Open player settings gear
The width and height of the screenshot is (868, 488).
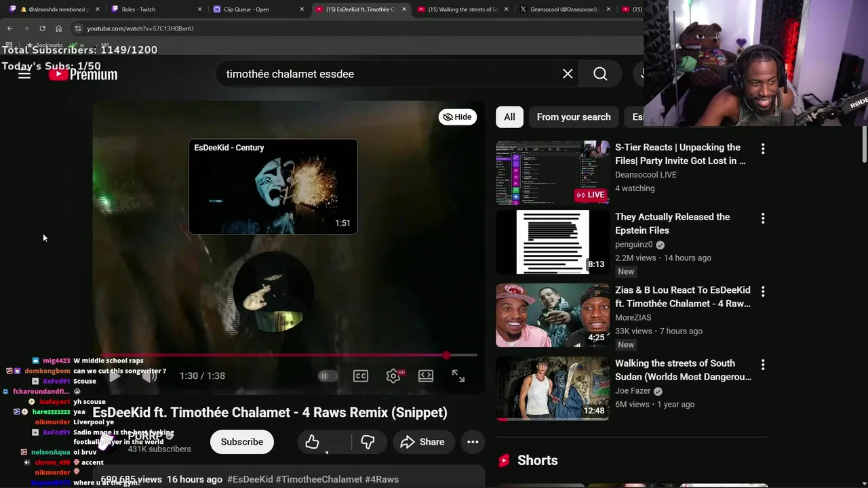pos(393,375)
